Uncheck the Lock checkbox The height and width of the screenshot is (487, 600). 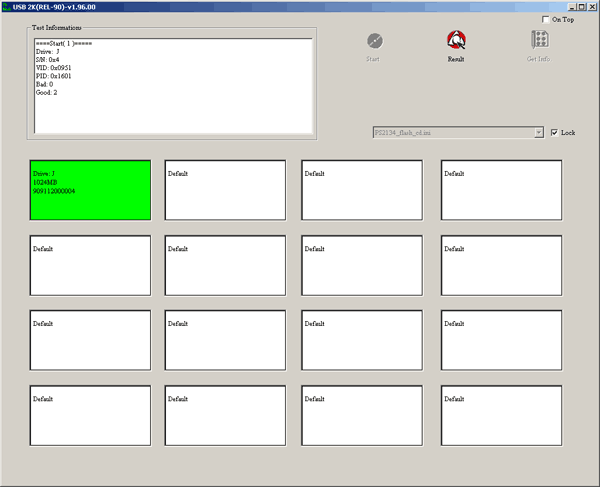pyautogui.click(x=555, y=132)
